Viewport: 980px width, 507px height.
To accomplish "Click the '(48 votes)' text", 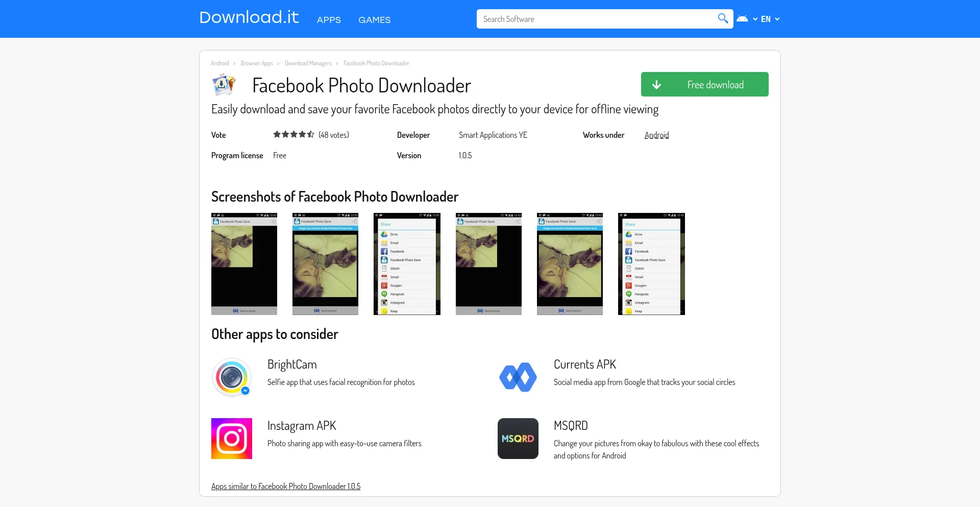I will point(334,135).
